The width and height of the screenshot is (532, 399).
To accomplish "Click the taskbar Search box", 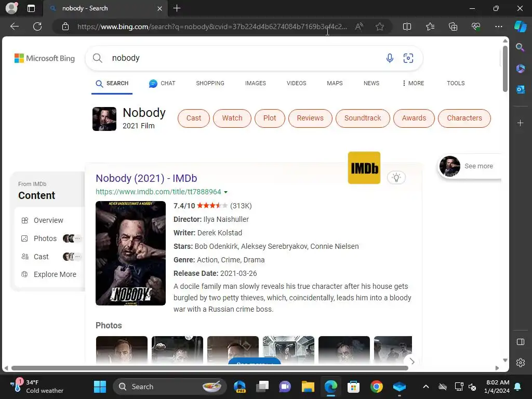I will point(170,387).
